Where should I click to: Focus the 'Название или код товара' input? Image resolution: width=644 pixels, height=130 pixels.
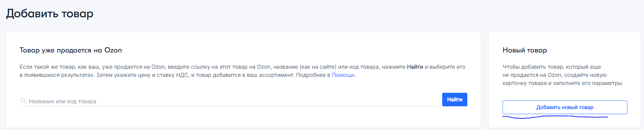[229, 101]
